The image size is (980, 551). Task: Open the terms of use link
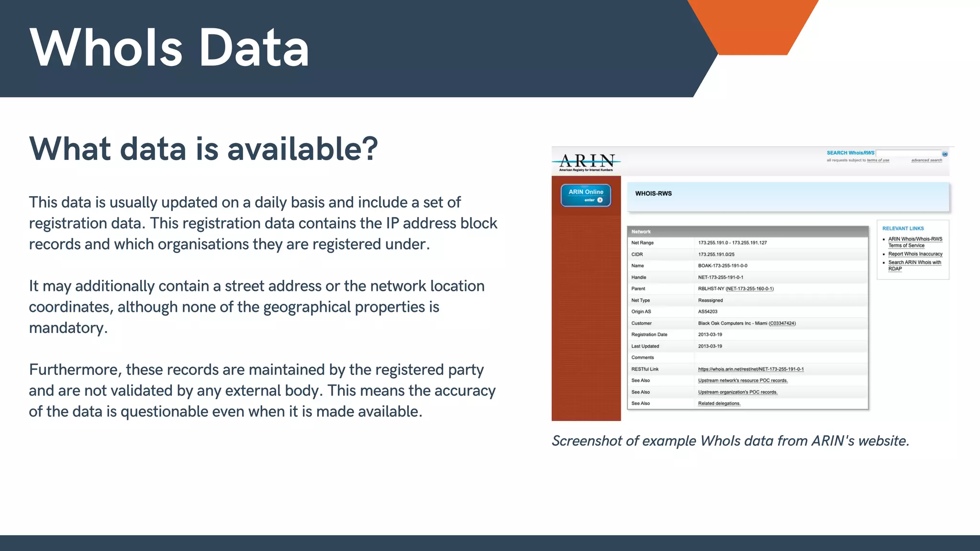tap(878, 160)
